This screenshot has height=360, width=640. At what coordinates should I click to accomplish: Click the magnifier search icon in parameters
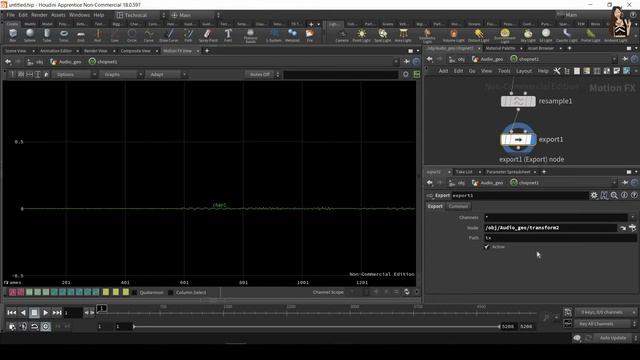[614, 196]
